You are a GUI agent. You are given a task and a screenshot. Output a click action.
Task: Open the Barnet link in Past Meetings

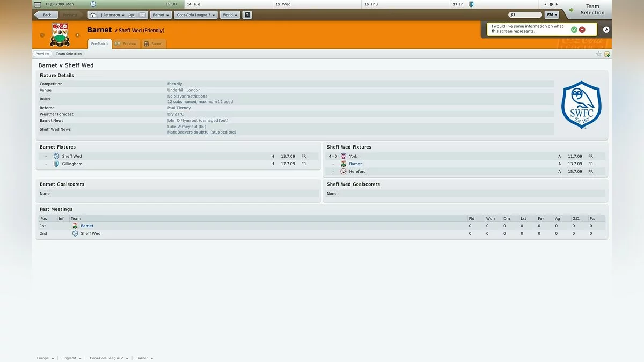pyautogui.click(x=87, y=226)
